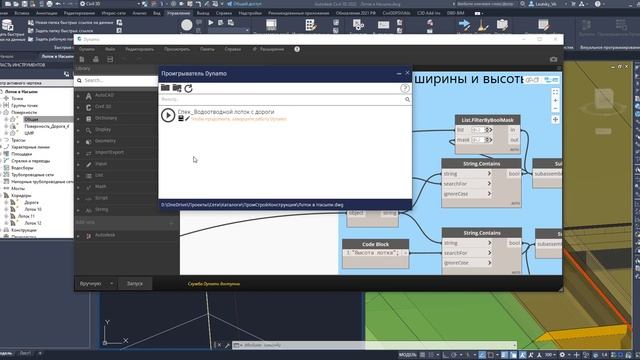The width and height of the screenshot is (640, 360).
Task: Select the Трассы tree item
Action: tap(18, 140)
